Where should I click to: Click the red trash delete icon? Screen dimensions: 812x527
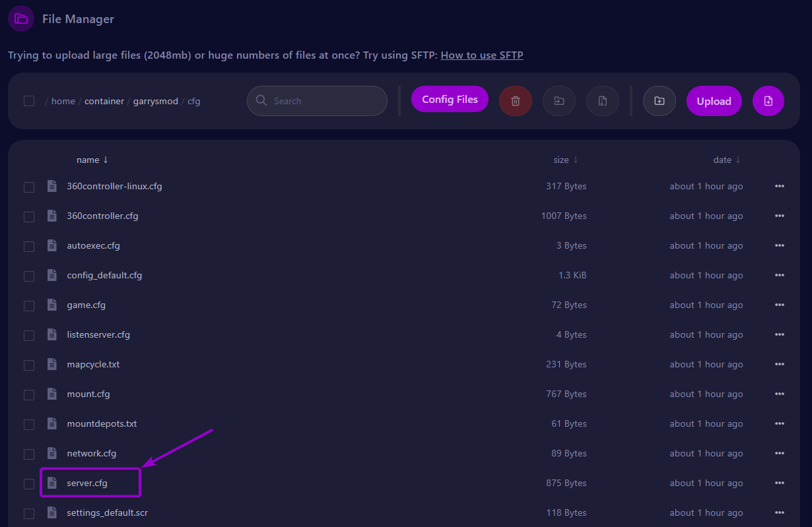point(516,101)
